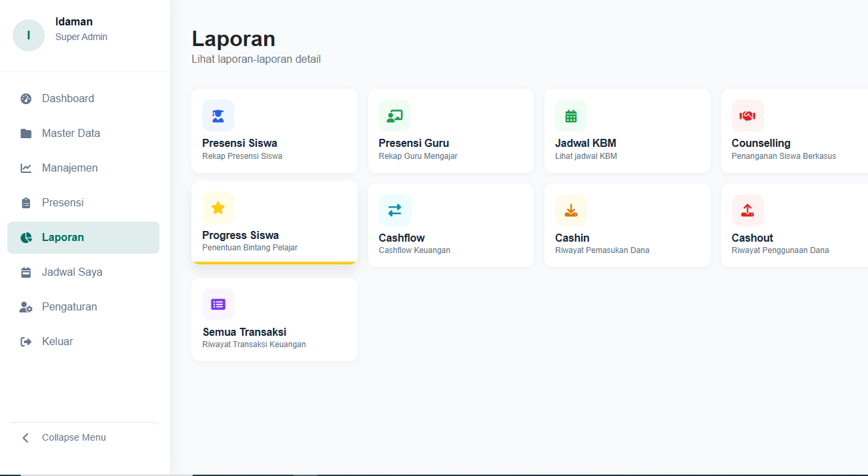Collapse the sidebar using the chevron arrow

(26, 438)
